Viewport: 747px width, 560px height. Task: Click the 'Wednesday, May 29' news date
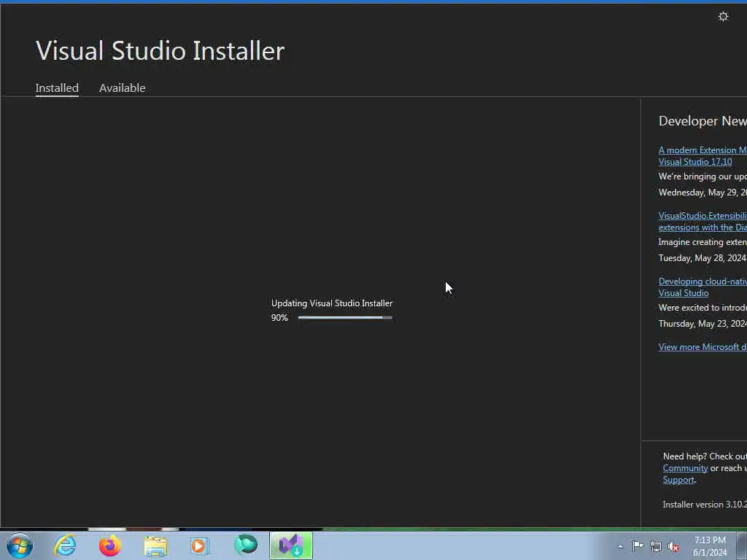(x=703, y=192)
